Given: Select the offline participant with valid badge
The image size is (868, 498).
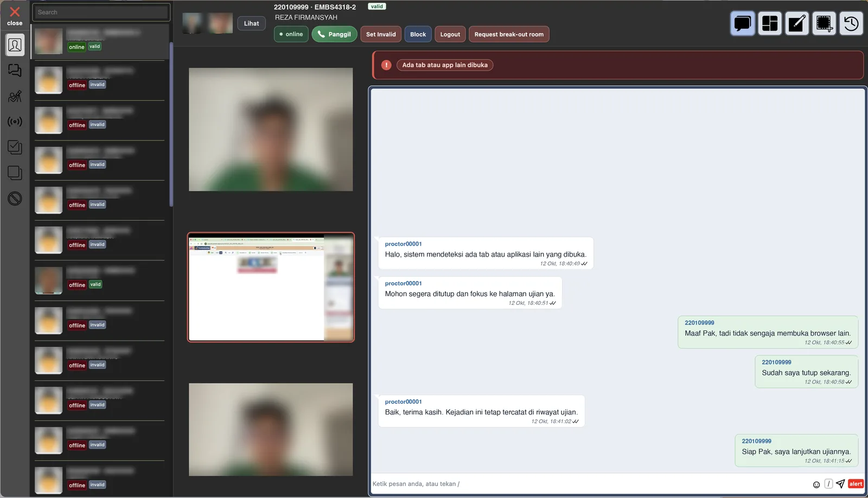Looking at the screenshot, I should (100, 280).
